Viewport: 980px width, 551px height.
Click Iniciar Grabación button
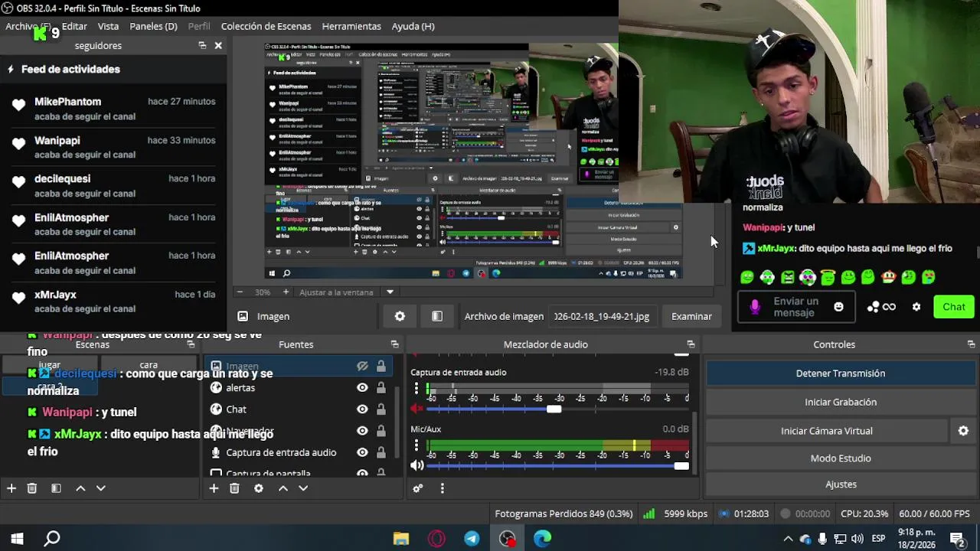(840, 402)
